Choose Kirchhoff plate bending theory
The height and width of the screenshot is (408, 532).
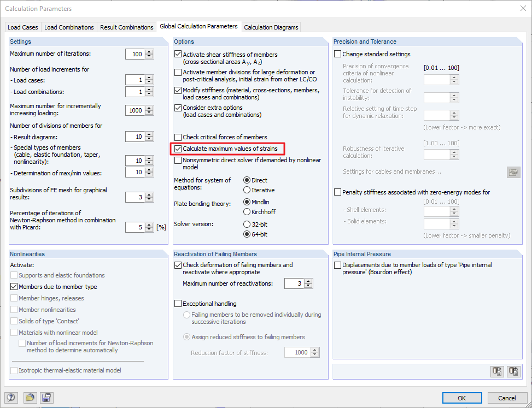tap(245, 212)
